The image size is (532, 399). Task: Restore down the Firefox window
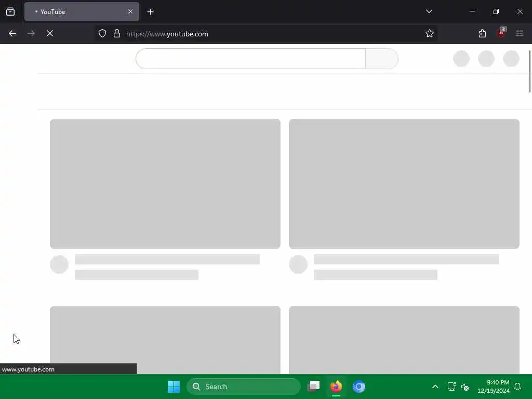click(496, 11)
